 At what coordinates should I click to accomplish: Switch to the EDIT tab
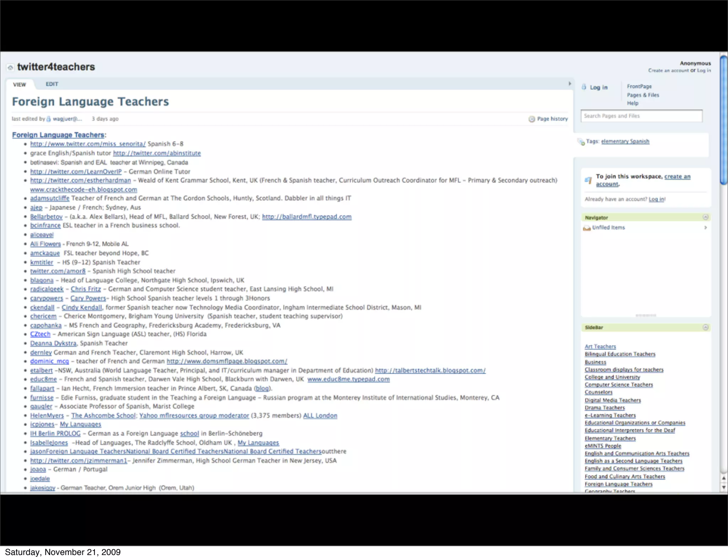click(52, 84)
